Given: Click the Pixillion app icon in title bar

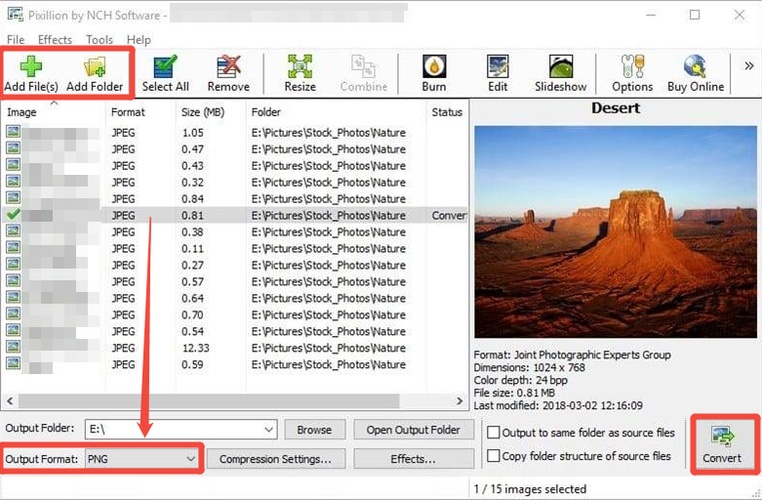Looking at the screenshot, I should coord(15,15).
